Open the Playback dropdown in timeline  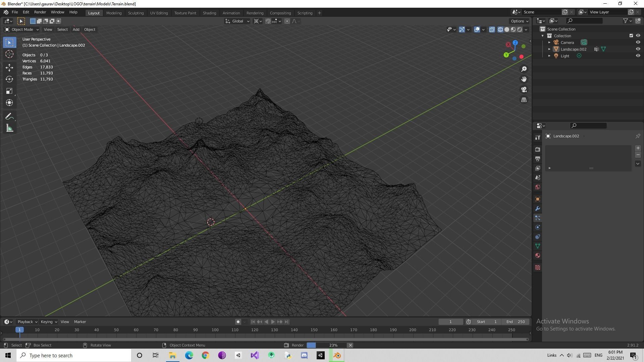[27, 322]
